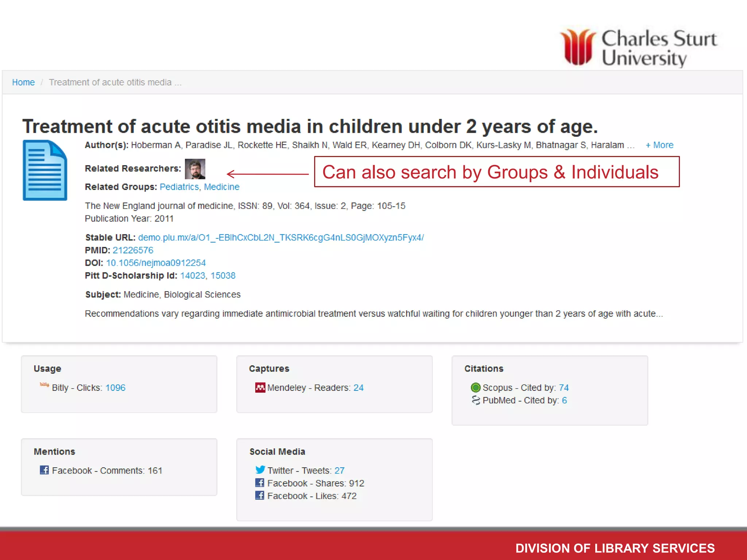Click the New England journal citation line

(x=245, y=206)
